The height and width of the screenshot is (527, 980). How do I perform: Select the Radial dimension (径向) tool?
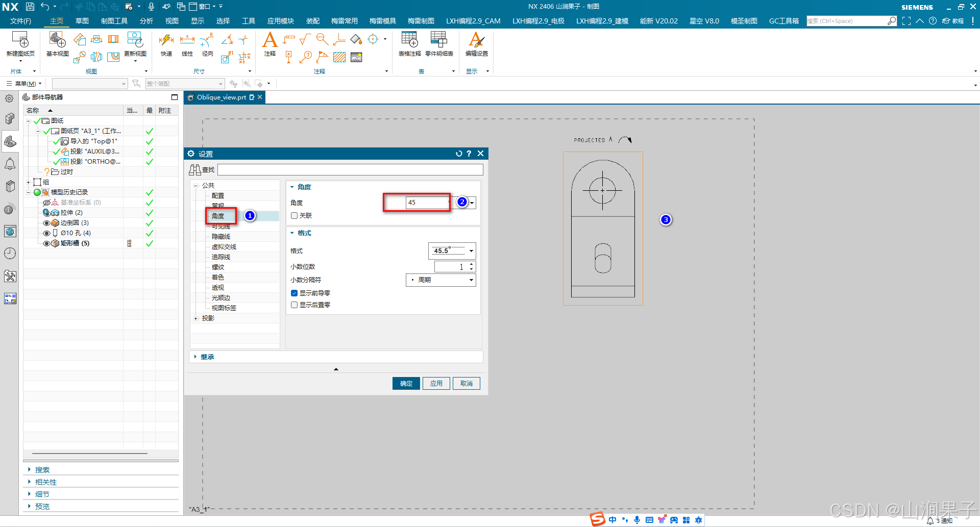[207, 44]
